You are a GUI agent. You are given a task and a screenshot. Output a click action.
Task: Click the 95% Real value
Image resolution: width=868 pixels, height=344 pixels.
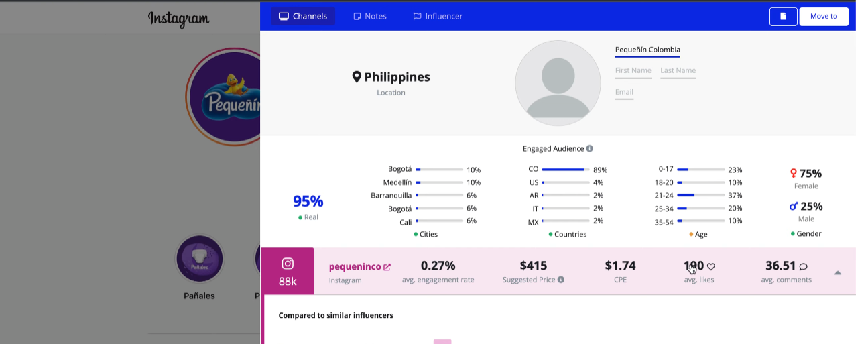308,201
